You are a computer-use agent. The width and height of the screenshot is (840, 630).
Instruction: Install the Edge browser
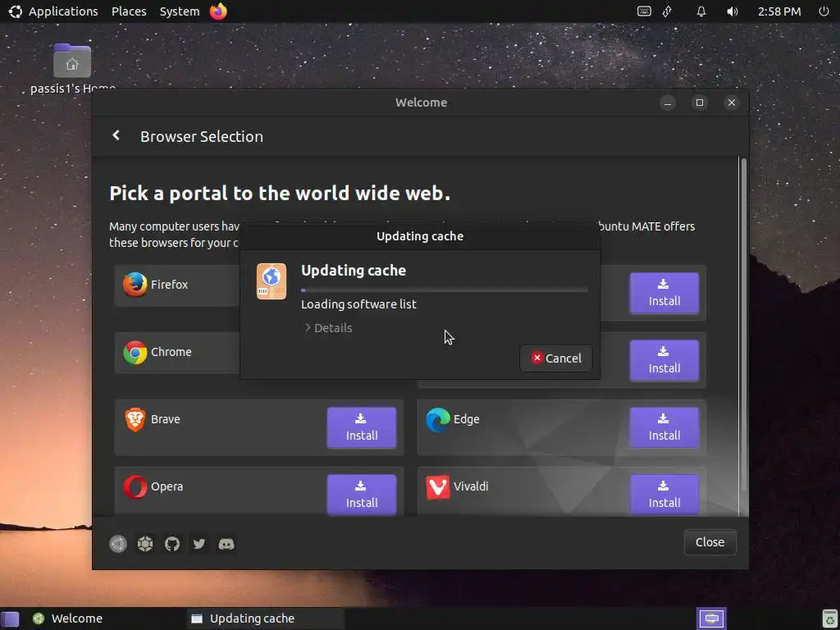click(x=664, y=427)
